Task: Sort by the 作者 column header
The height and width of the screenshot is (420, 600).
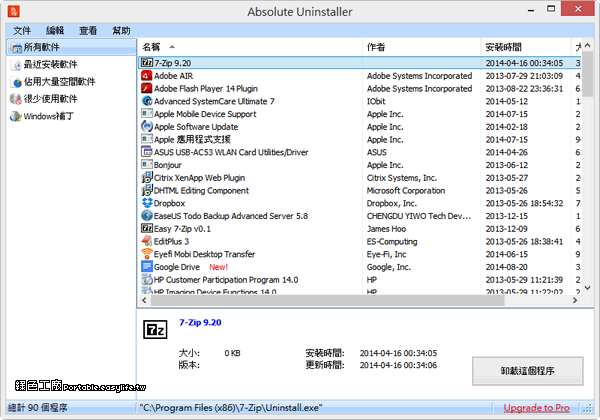Action: (x=421, y=47)
